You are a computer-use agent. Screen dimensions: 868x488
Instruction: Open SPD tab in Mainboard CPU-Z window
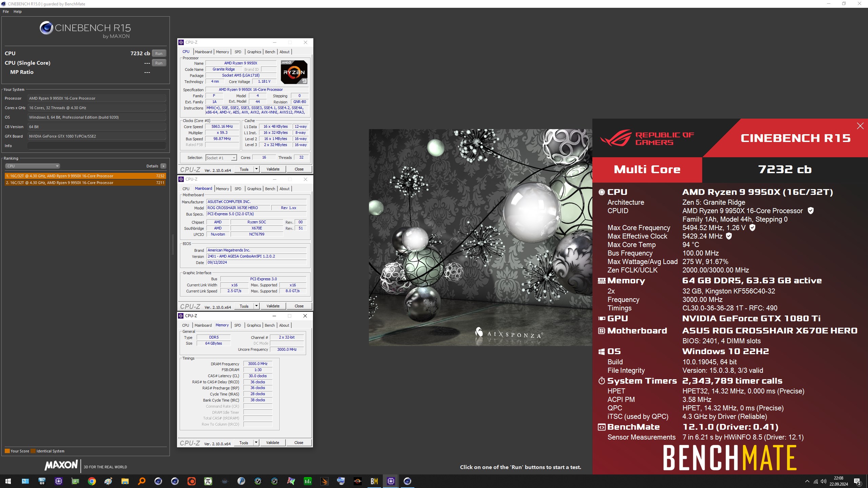[x=238, y=189]
